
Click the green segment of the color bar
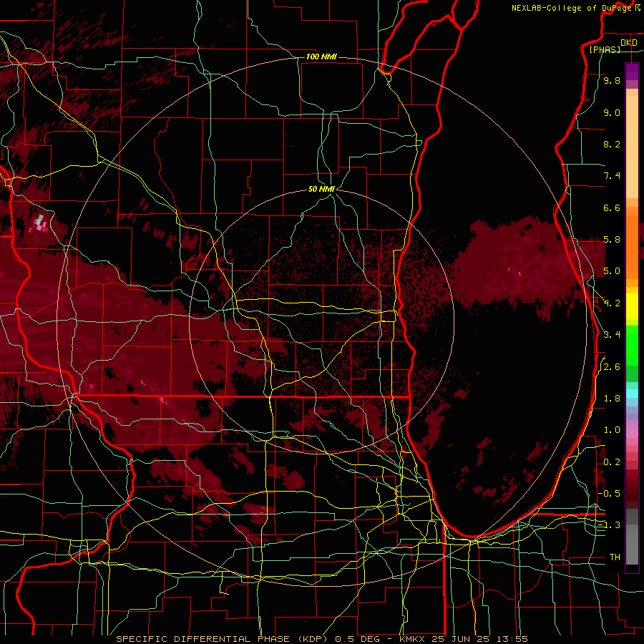point(632,353)
